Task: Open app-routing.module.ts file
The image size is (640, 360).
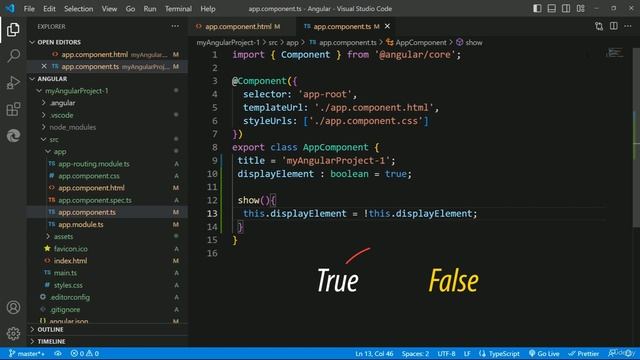Action: coord(94,164)
